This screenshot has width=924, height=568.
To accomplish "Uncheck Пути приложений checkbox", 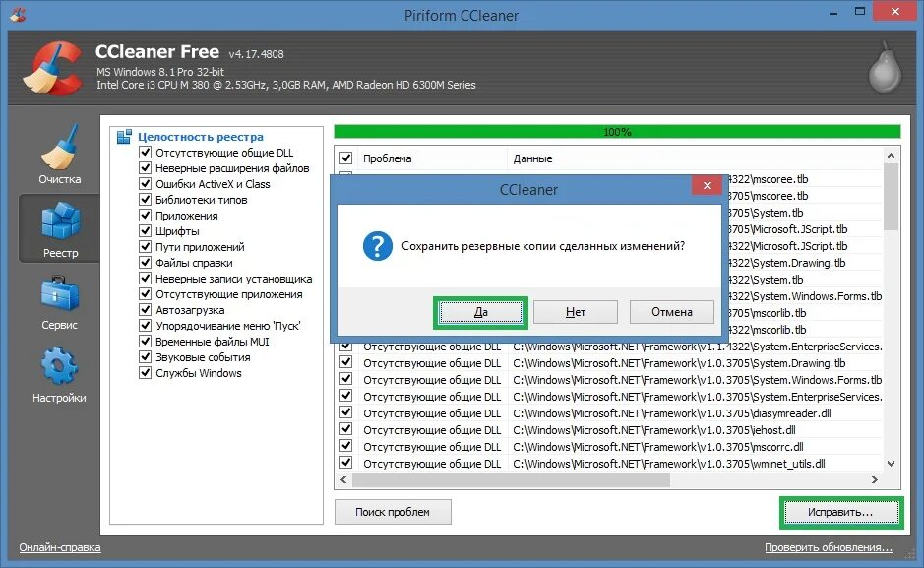I will tap(145, 246).
